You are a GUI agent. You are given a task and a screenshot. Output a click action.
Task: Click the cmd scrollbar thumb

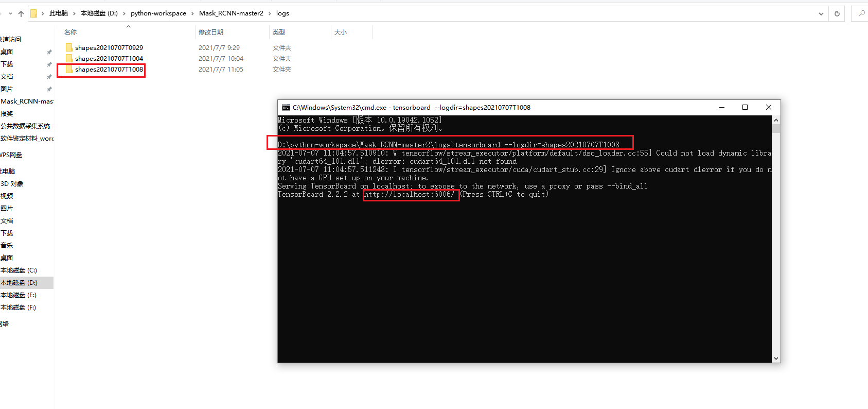point(776,129)
